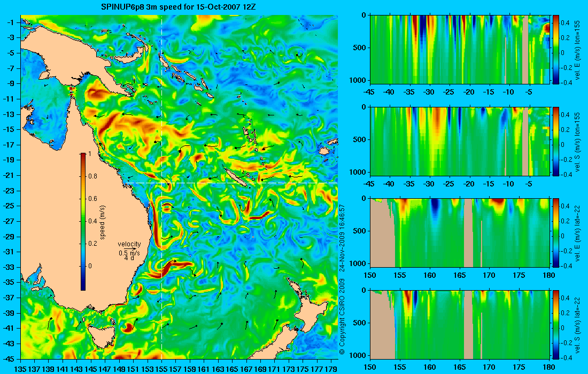Click the speed colorbar inside the Australia landmass
The width and height of the screenshot is (588, 374).
(83, 222)
